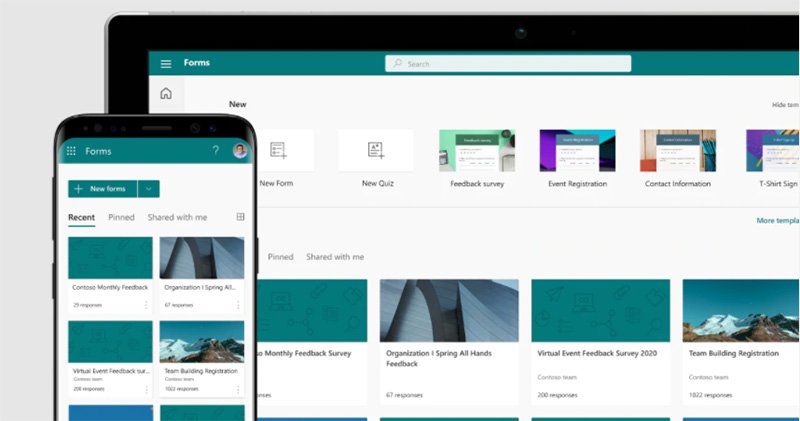The width and height of the screenshot is (800, 421).
Task: Create a New Form via its icon
Action: coord(279,150)
